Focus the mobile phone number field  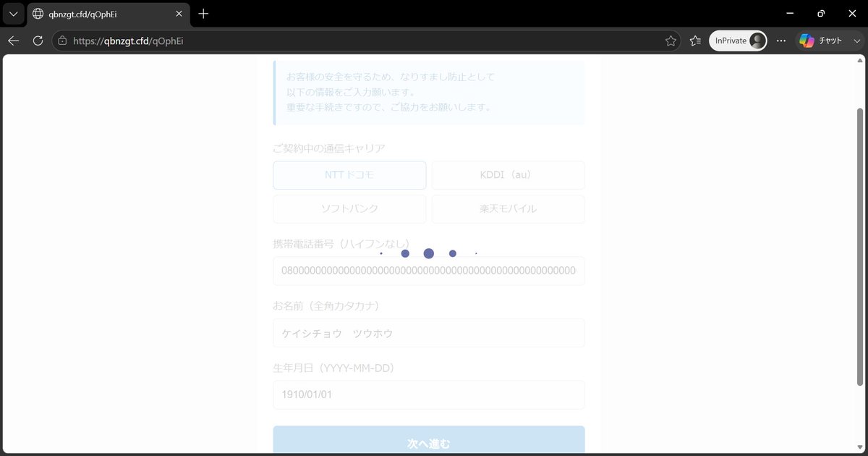coord(429,271)
